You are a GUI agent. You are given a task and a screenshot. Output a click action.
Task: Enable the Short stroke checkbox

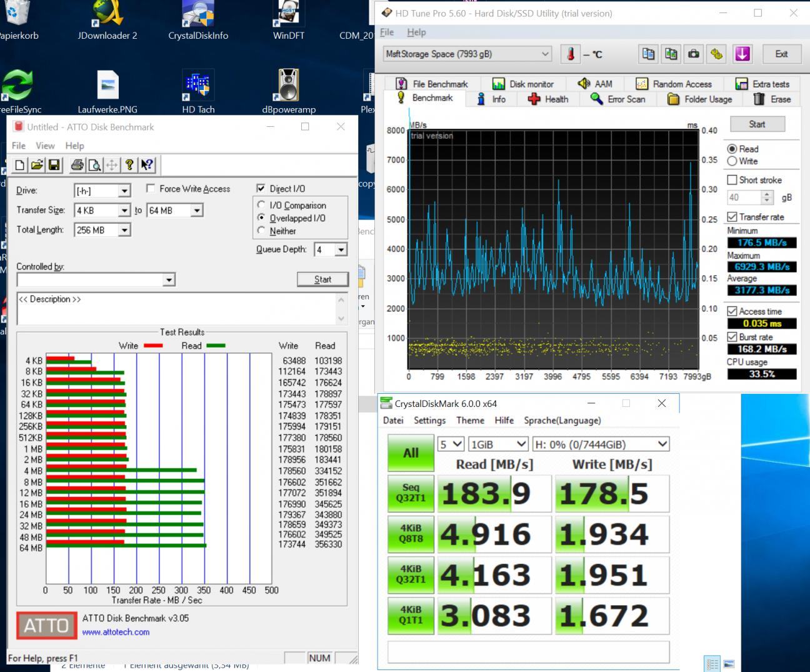pos(732,179)
